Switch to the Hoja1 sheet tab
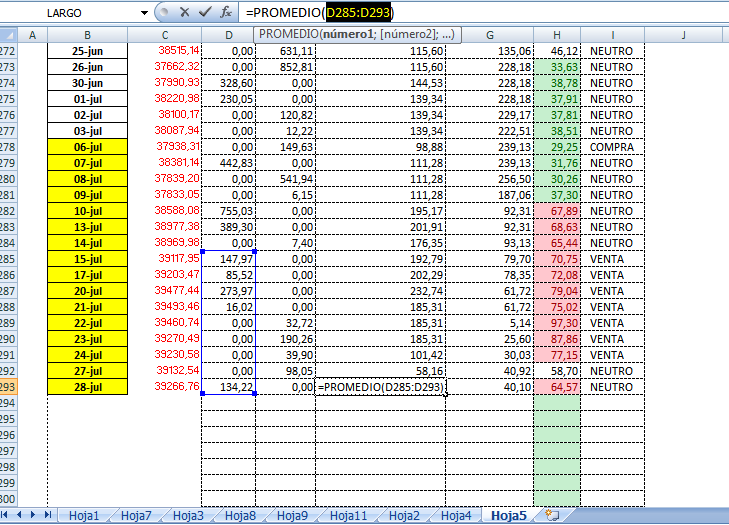This screenshot has width=729, height=525. pyautogui.click(x=84, y=516)
